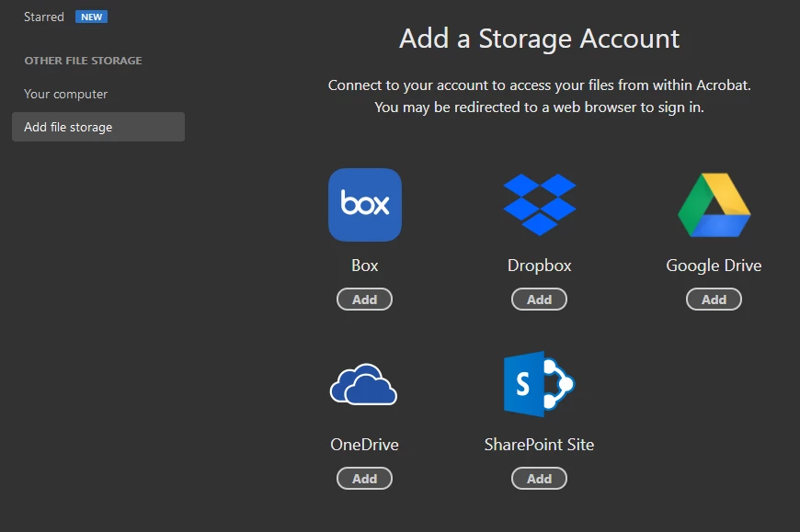Click the Google Drive label text
The width and height of the screenshot is (800, 532).
[714, 266]
